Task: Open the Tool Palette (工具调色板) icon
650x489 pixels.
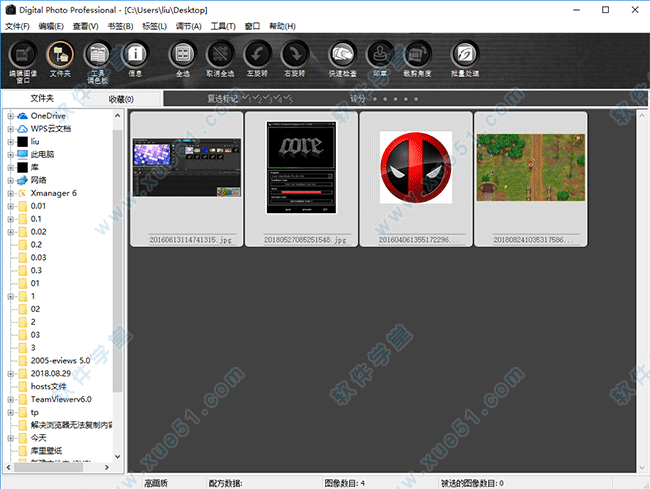Action: click(x=98, y=58)
